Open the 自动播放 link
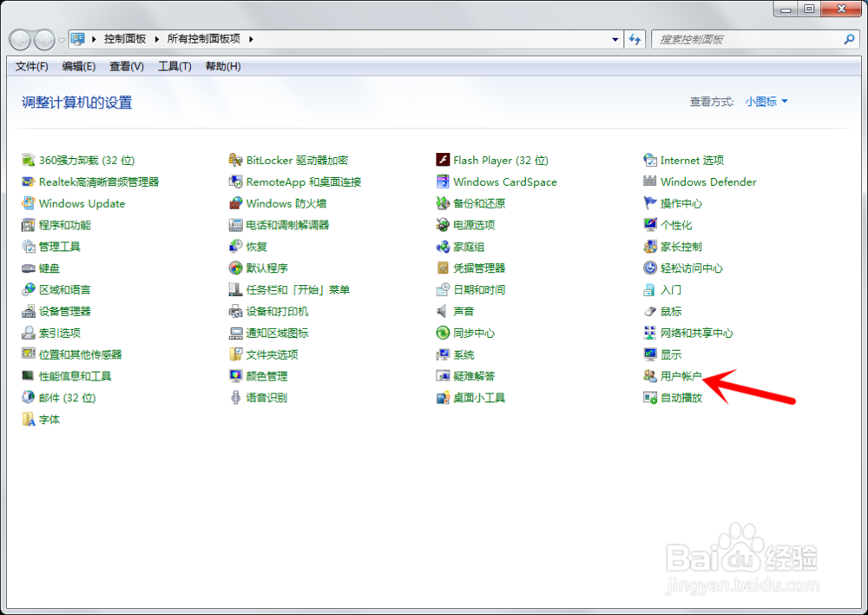The image size is (868, 615). (x=681, y=398)
